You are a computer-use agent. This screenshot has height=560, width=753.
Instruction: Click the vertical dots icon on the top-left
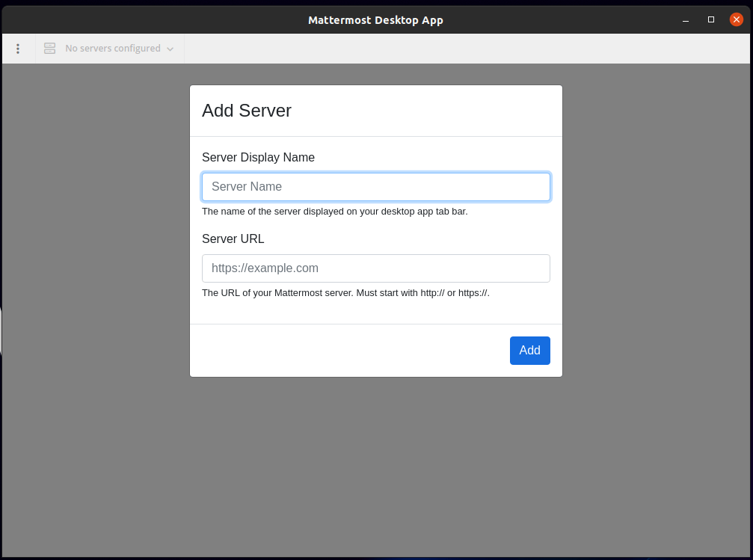pyautogui.click(x=18, y=48)
